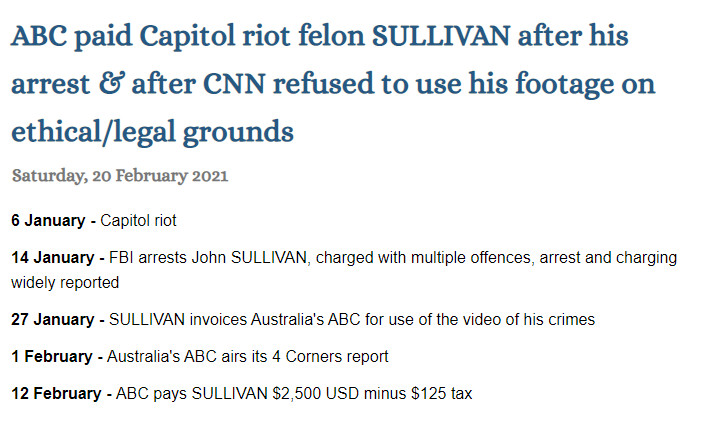Click 'charged with multiple offences' phrase
Screen dimensions: 701x431
(x=423, y=258)
